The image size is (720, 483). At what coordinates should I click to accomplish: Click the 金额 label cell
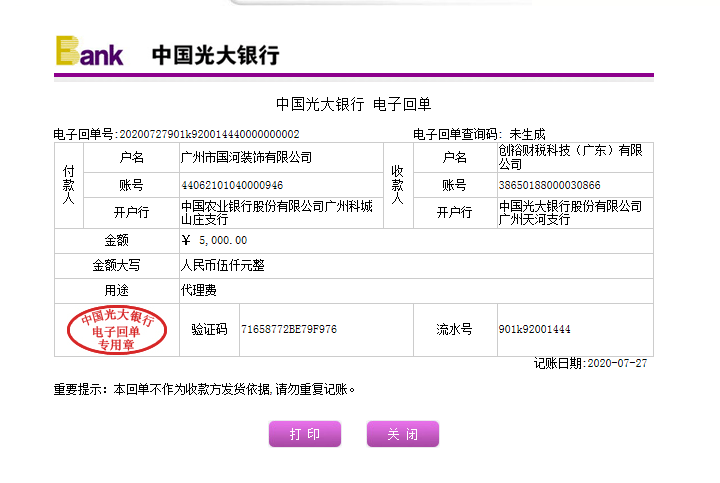point(117,240)
